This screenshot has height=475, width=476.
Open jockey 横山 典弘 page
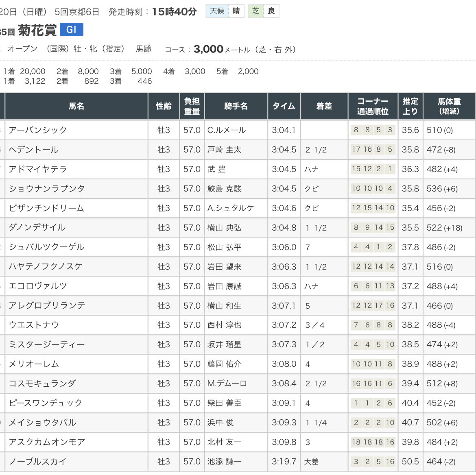click(224, 228)
